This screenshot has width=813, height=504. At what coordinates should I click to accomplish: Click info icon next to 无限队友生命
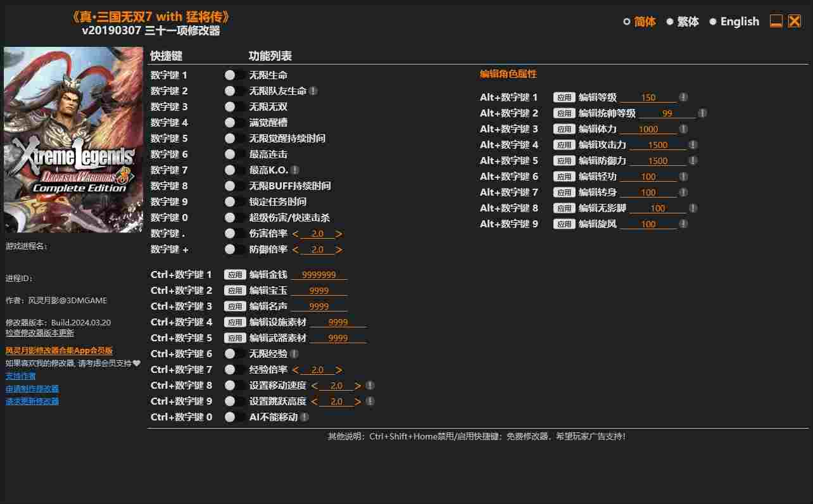313,91
